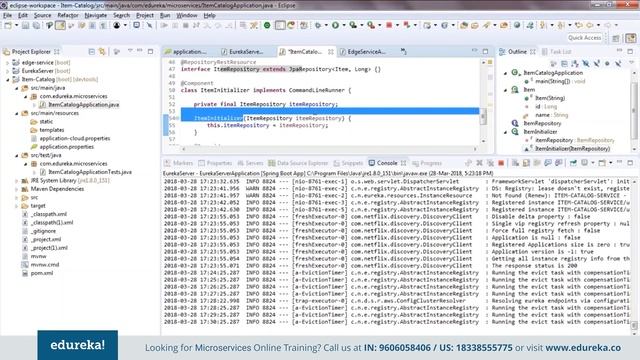This screenshot has height=360, width=640.
Task: Click the Clear Console icon
Action: coord(516,163)
